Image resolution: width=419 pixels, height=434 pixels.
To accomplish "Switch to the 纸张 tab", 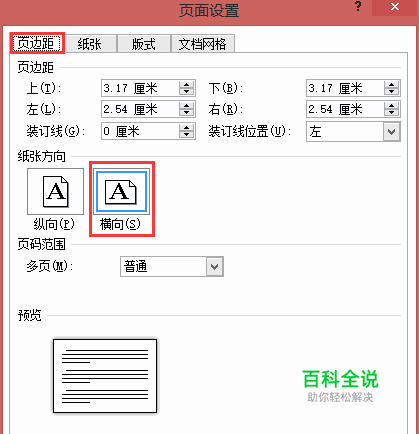I will (90, 44).
